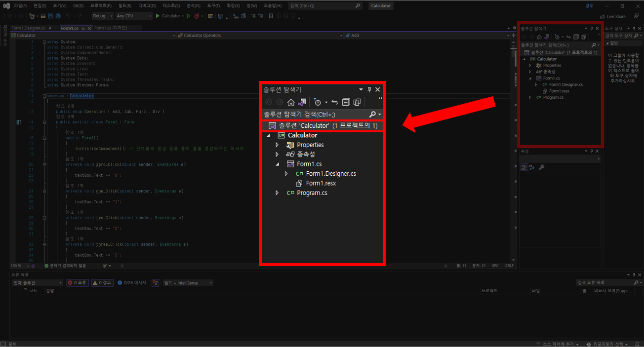Click the wrench property pages icon
The width and height of the screenshot is (644, 347).
[x=542, y=167]
